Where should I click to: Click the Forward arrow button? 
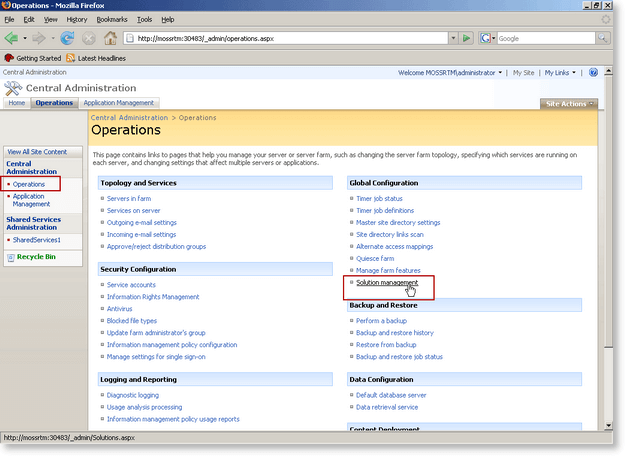[x=39, y=39]
